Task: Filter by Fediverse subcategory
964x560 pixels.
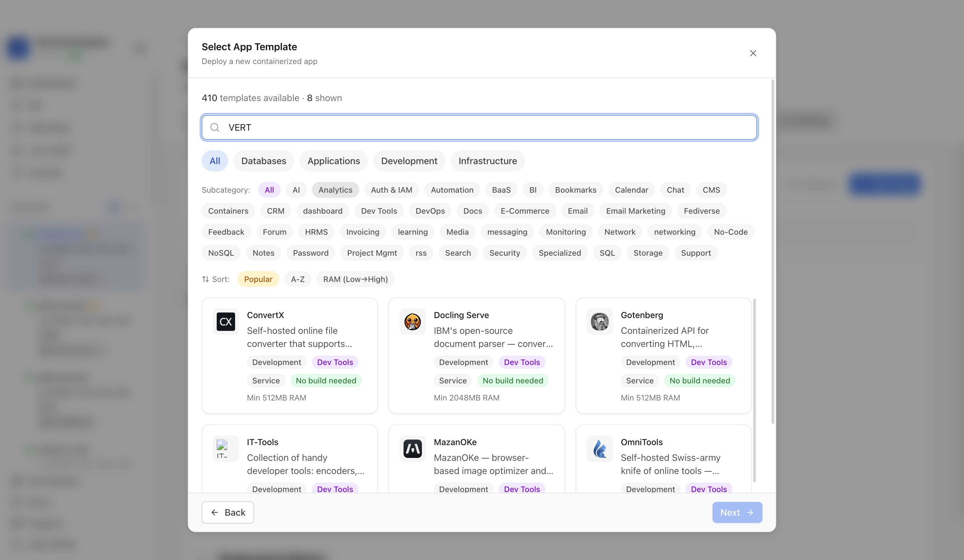Action: [x=702, y=211]
